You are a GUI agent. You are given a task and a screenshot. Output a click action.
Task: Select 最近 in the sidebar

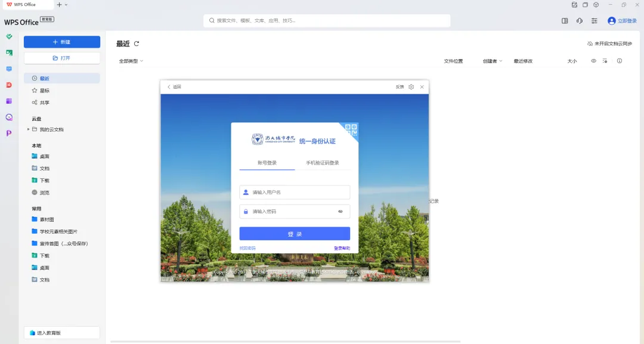click(x=62, y=78)
